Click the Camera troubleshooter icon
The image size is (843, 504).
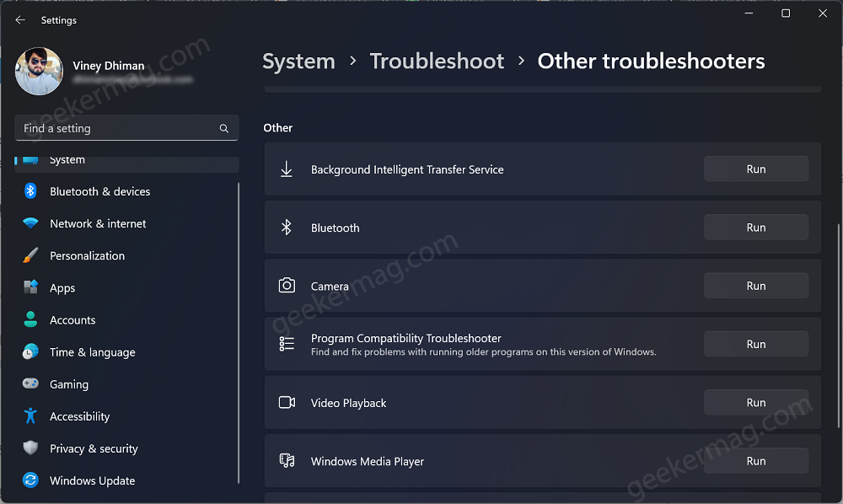pos(287,286)
